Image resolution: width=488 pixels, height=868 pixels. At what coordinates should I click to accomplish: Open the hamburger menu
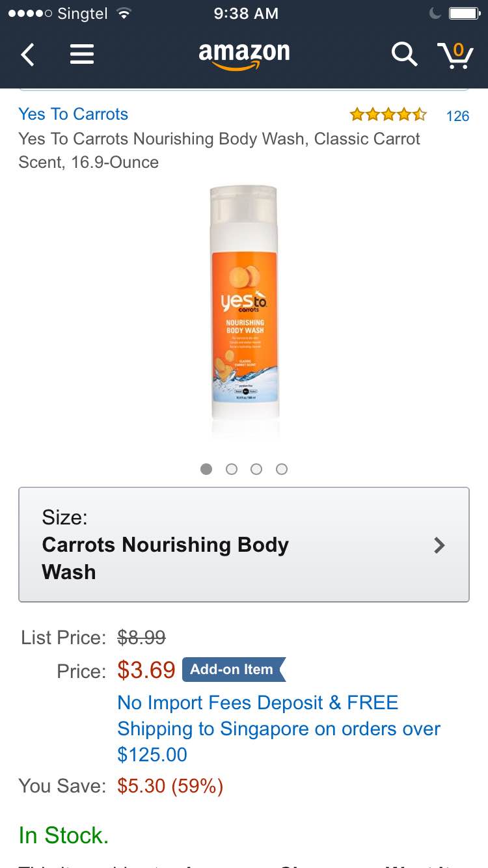(x=82, y=55)
